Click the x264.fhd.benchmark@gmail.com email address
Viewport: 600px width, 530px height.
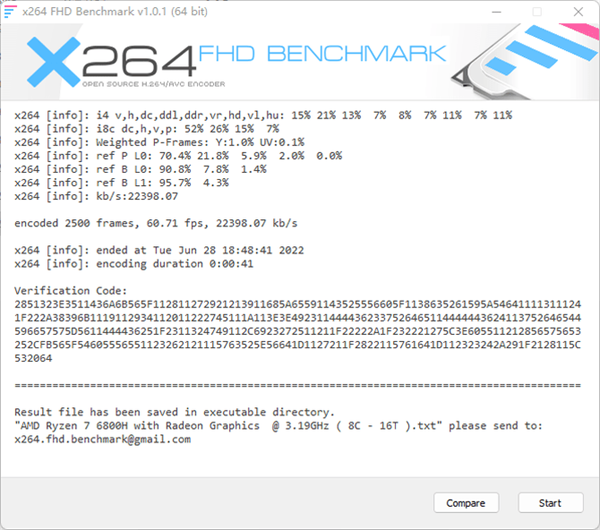(x=103, y=439)
